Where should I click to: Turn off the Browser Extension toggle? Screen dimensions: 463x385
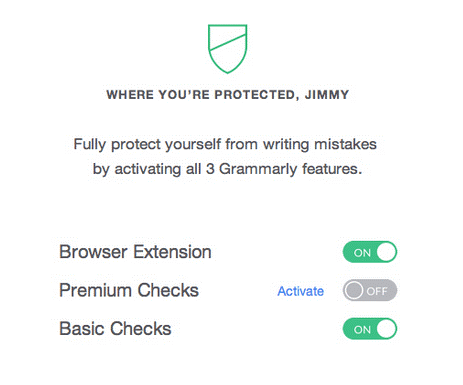(x=370, y=252)
